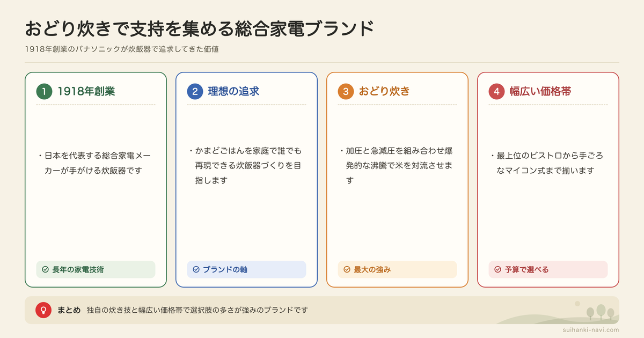
Task: Click the red lightbulb icon beside まとめ
Action: [43, 310]
